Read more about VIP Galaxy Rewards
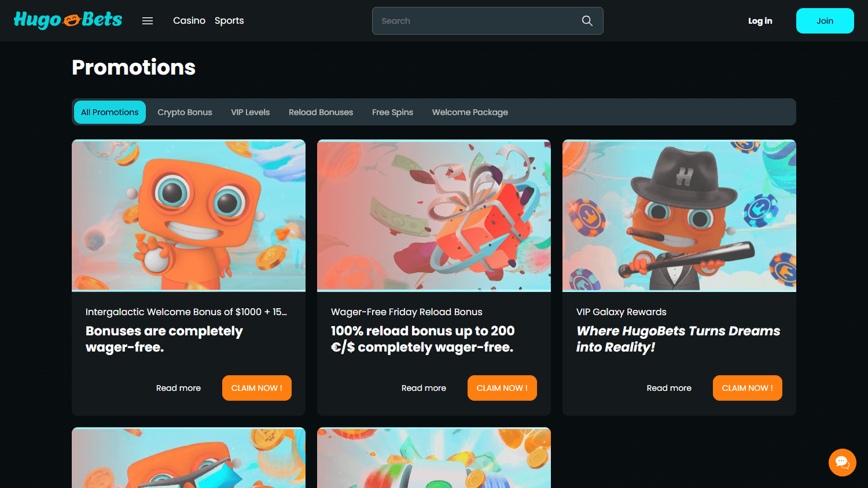 [669, 388]
